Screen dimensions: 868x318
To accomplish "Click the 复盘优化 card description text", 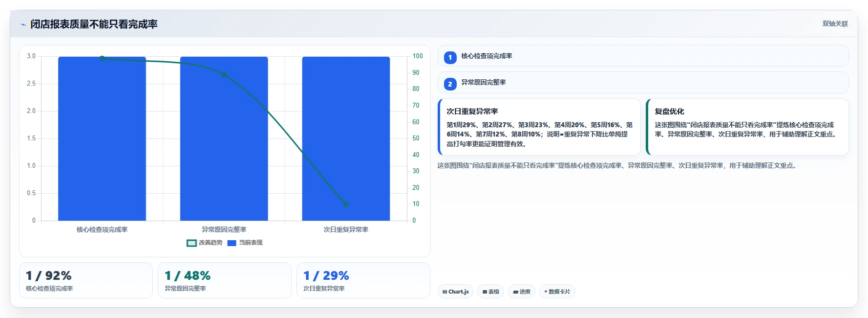I will click(746, 130).
